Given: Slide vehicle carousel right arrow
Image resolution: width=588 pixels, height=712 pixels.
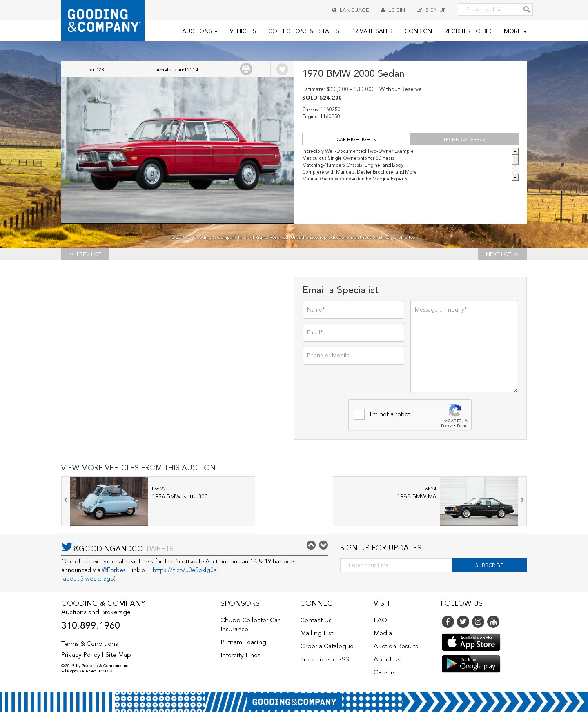Looking at the screenshot, I should tap(522, 500).
